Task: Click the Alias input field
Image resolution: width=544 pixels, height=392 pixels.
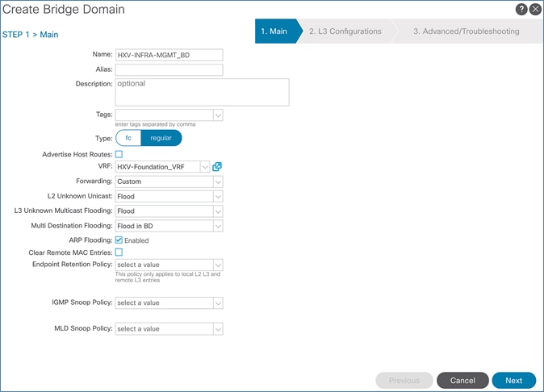Action: pos(169,69)
